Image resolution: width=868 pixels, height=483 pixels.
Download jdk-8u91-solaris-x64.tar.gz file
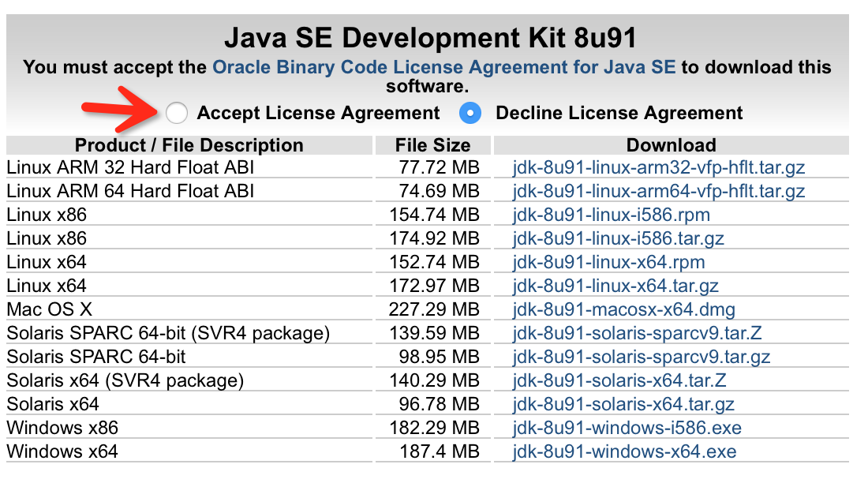click(x=623, y=404)
